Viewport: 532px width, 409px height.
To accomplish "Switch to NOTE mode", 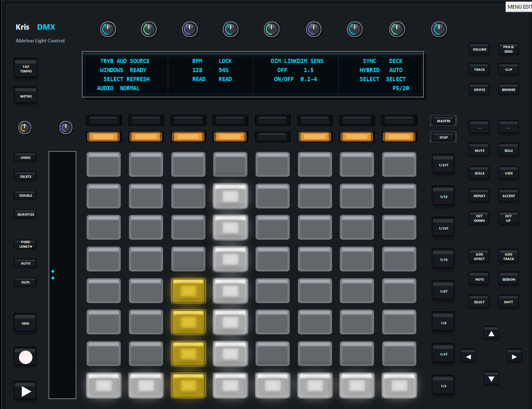I will pyautogui.click(x=479, y=279).
